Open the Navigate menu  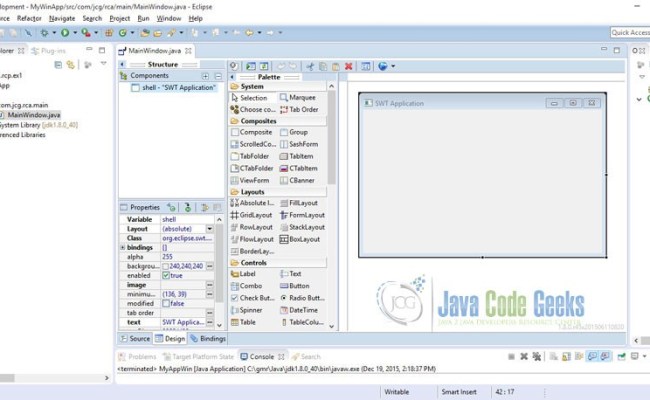[x=62, y=18]
